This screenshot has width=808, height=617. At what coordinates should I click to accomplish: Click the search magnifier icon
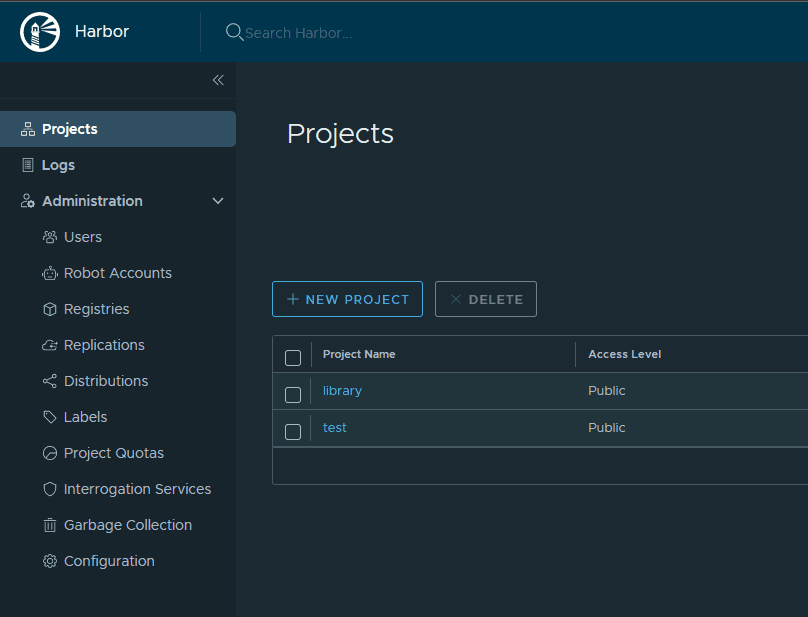[x=234, y=32]
